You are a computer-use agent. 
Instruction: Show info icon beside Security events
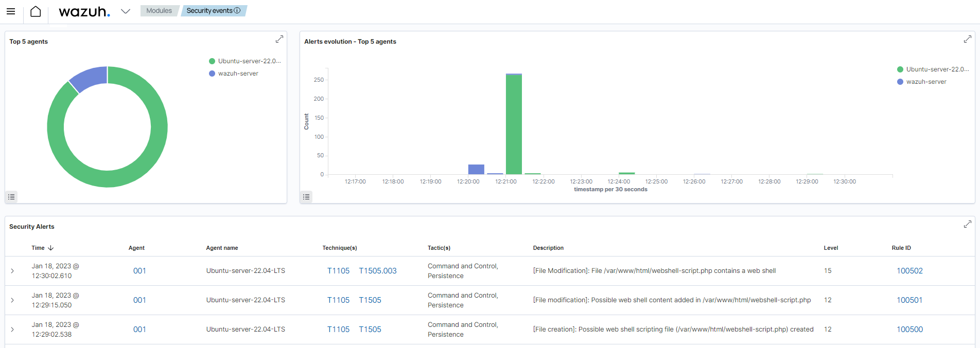[x=237, y=10]
